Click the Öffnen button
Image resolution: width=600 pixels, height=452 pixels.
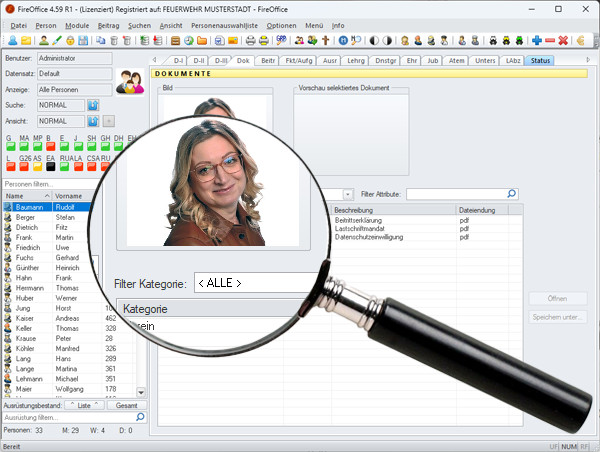558,299
